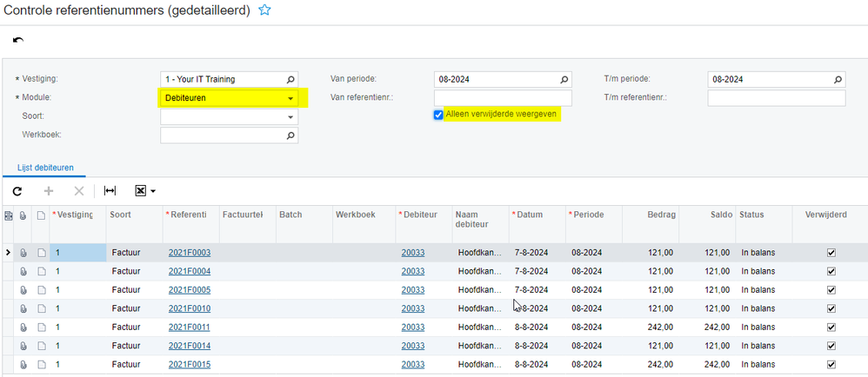Click Saldo 242,00 in row 2021F0011
Viewport: 868px width, 377px height.
pyautogui.click(x=718, y=327)
